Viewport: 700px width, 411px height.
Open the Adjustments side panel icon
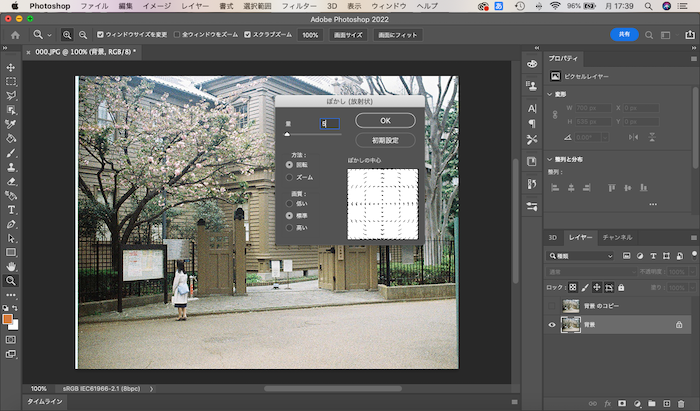(x=532, y=206)
